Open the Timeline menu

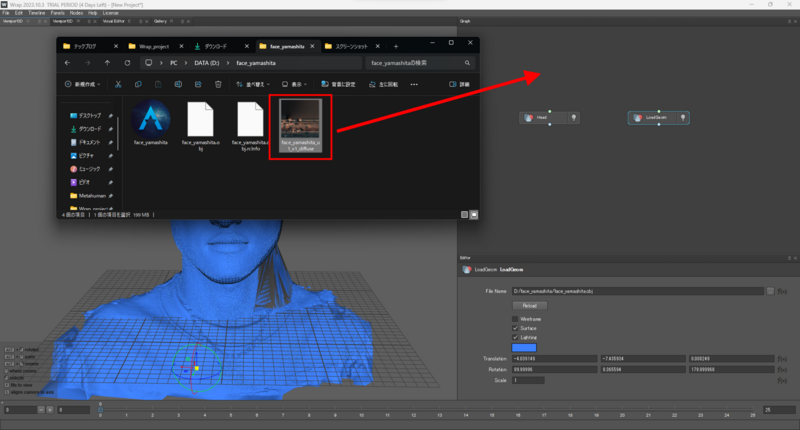[36, 13]
